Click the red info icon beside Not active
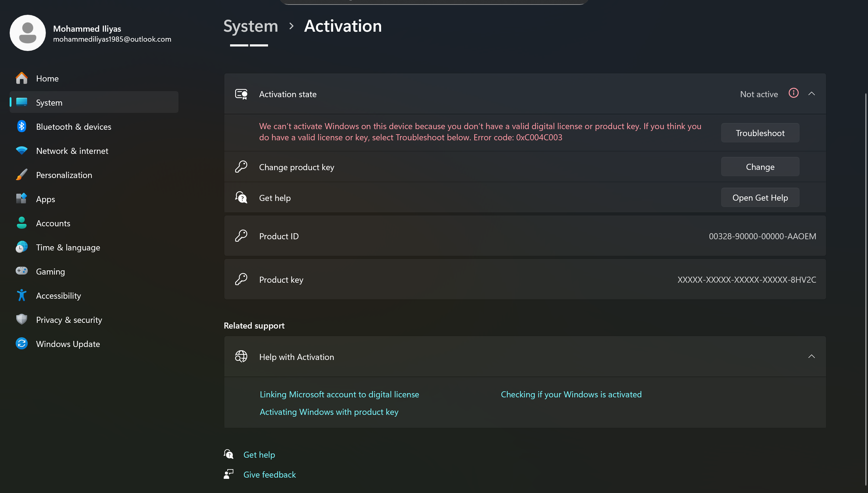The height and width of the screenshot is (493, 868). 793,93
